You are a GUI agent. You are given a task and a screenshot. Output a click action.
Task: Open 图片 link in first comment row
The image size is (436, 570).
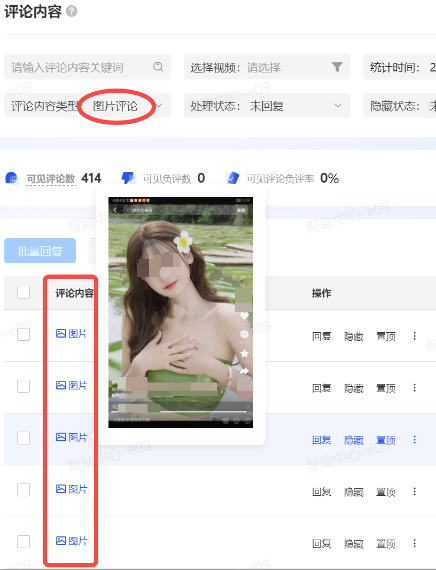click(72, 333)
